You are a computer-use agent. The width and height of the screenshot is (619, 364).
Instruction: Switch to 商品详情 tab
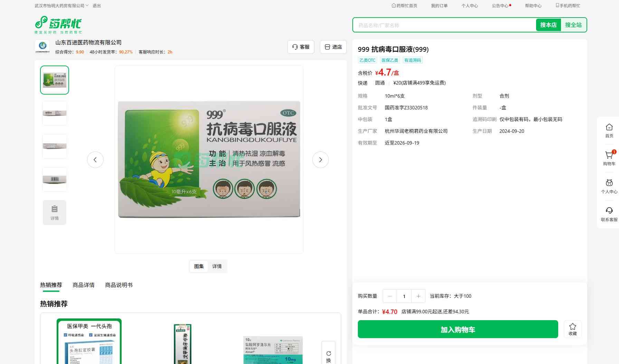83,285
